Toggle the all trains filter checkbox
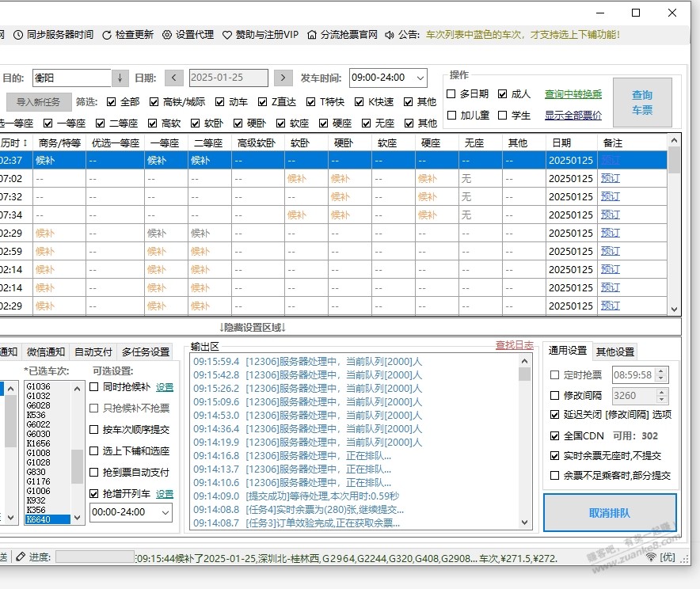700x589 pixels. pyautogui.click(x=111, y=102)
